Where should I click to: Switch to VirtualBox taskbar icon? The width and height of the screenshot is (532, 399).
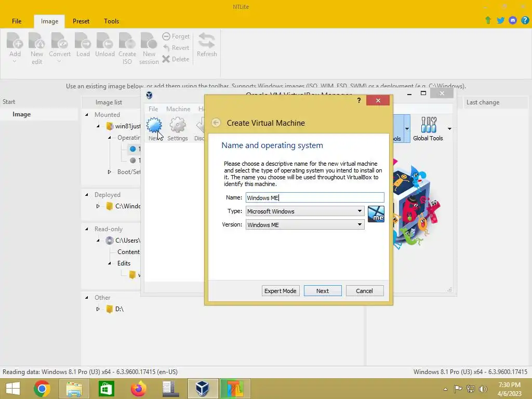coord(203,389)
